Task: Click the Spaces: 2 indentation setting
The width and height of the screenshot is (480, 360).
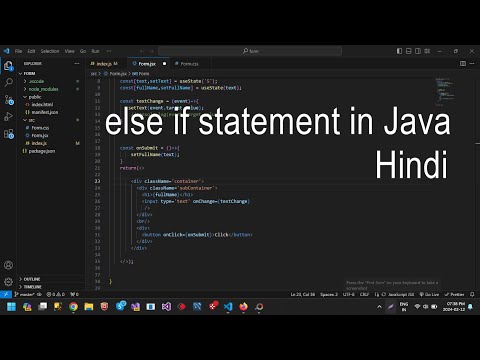Action: pos(329,294)
